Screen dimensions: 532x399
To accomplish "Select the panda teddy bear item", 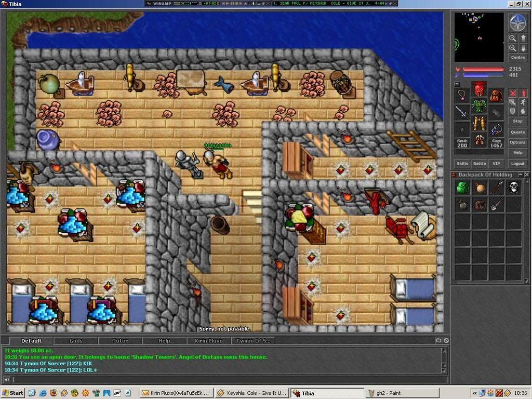I will [x=514, y=188].
